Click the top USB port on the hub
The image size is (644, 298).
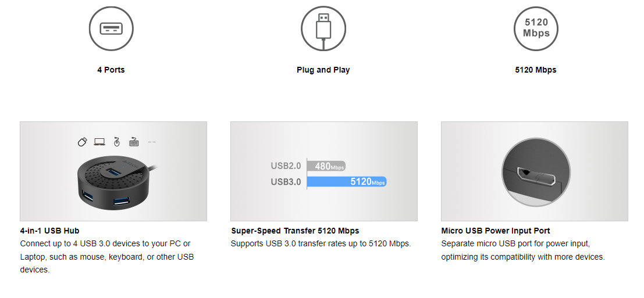tap(115, 173)
